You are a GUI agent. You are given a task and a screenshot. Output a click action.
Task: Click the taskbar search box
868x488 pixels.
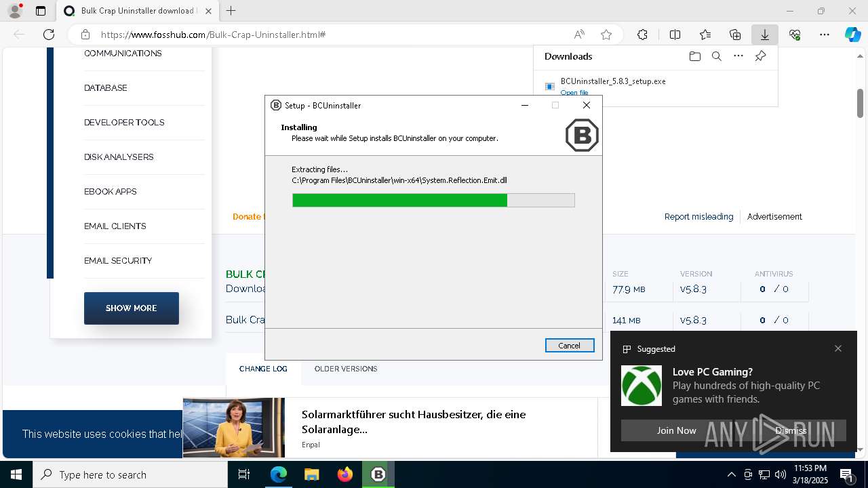(x=130, y=474)
